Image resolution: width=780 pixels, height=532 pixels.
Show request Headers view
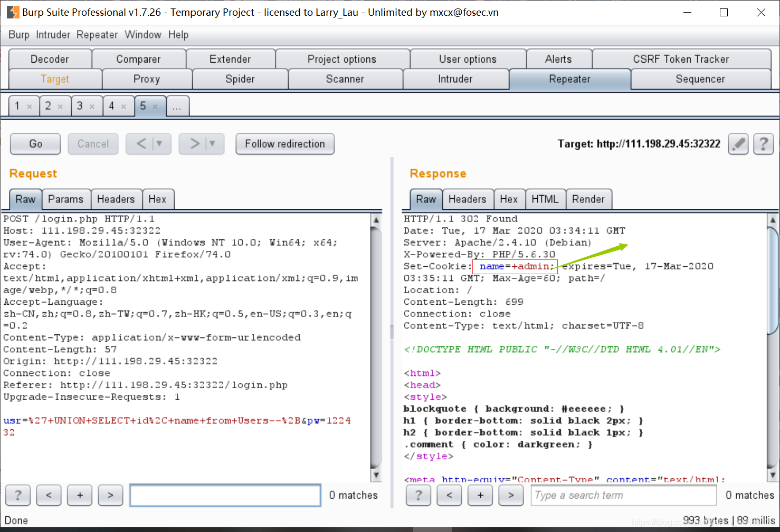pyautogui.click(x=117, y=199)
